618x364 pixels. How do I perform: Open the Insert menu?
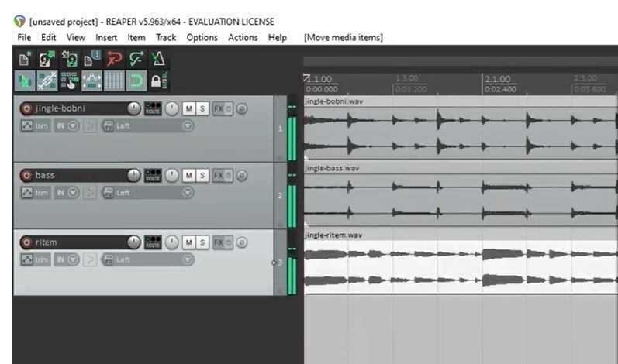pos(106,38)
